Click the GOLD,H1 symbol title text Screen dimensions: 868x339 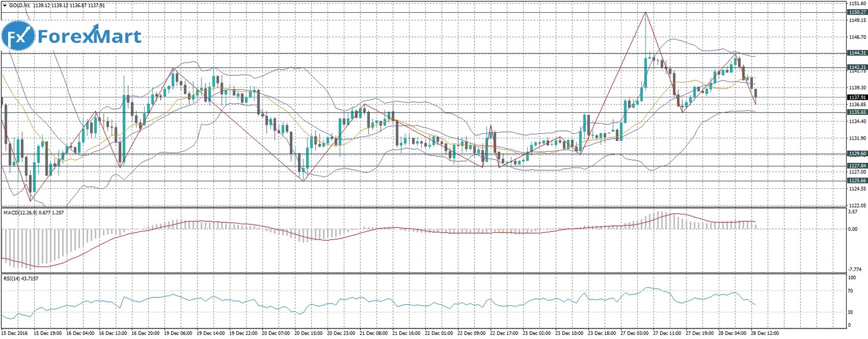click(23, 5)
